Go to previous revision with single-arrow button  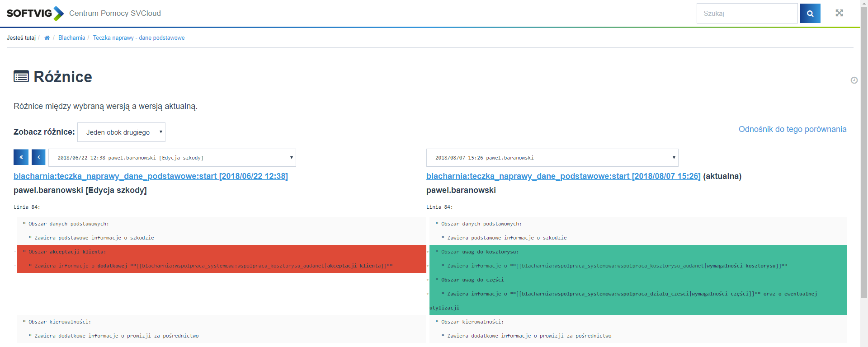tap(38, 157)
